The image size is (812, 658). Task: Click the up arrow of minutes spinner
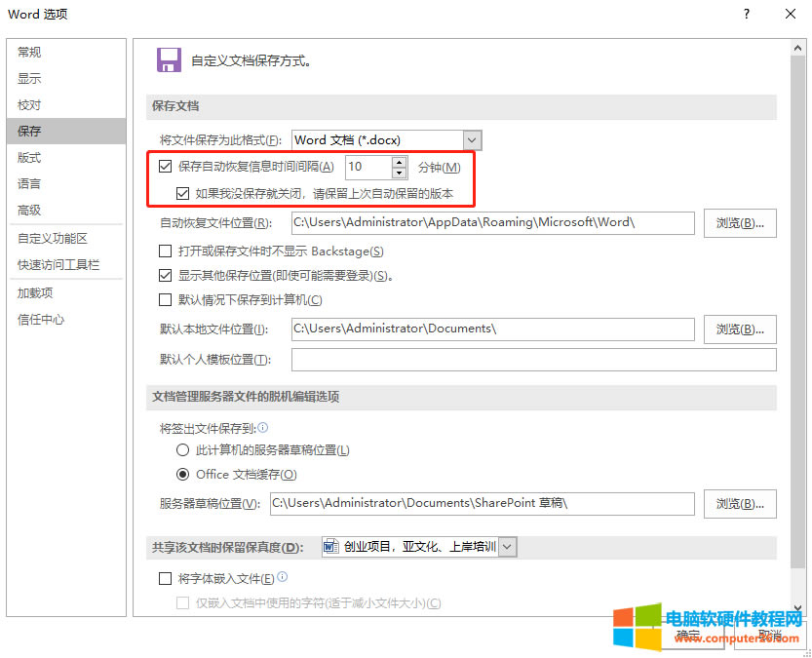pos(399,162)
